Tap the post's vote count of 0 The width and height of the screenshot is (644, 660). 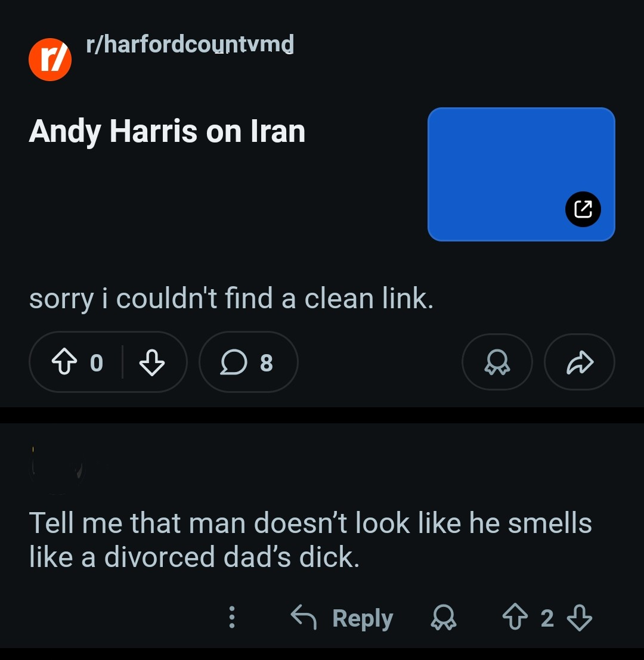(x=96, y=362)
